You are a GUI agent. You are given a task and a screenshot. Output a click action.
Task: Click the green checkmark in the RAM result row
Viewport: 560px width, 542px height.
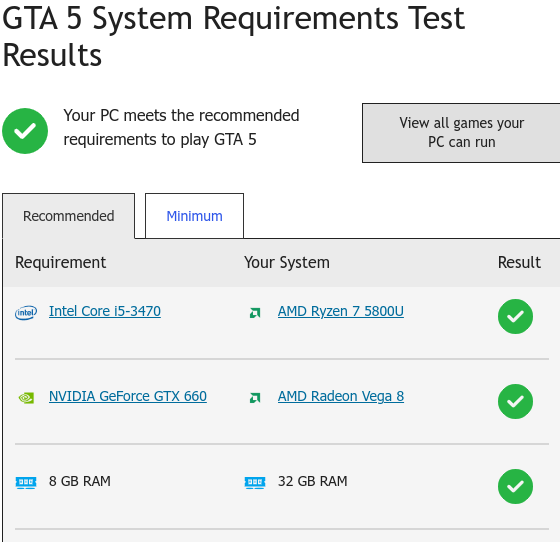(515, 486)
